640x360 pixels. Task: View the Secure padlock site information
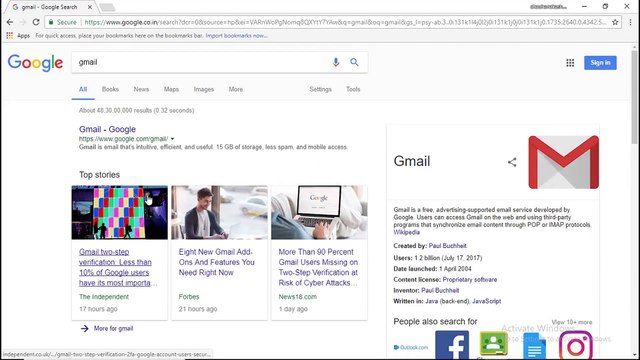(x=63, y=22)
